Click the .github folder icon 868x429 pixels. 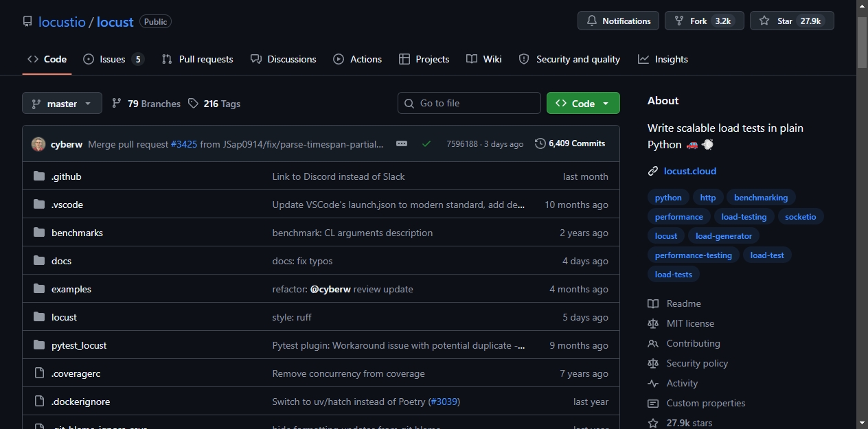pyautogui.click(x=39, y=176)
